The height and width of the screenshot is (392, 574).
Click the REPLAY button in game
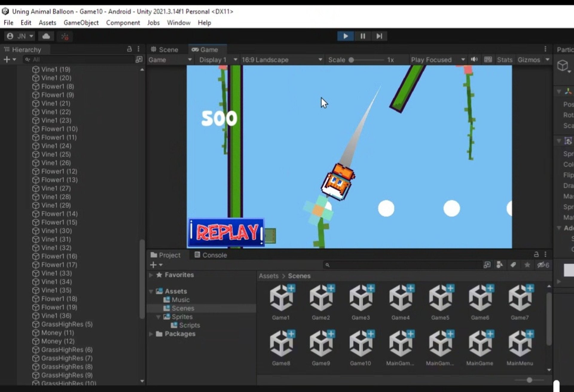[x=226, y=232]
